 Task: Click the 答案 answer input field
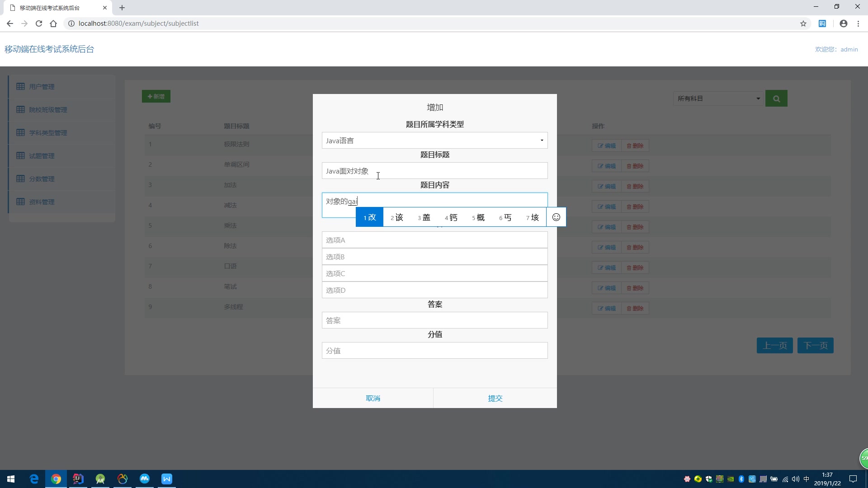pyautogui.click(x=434, y=320)
